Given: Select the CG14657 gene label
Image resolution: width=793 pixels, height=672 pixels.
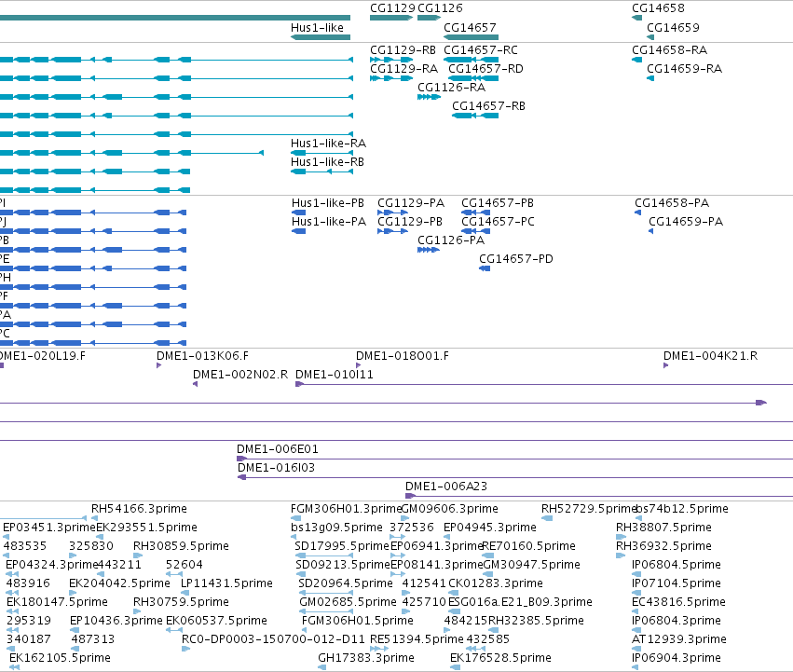Looking at the screenshot, I should pos(470,27).
